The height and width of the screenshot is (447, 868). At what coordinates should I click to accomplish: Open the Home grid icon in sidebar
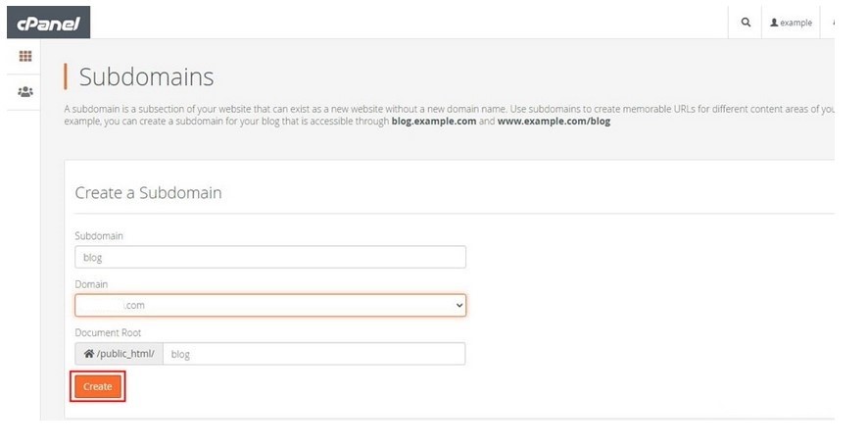tap(25, 56)
